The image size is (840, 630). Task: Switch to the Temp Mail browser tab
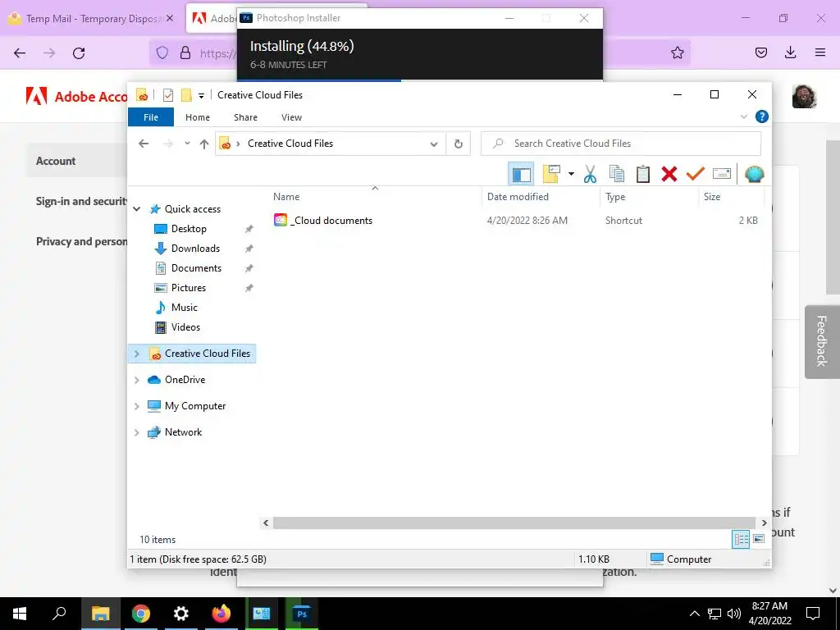pos(91,19)
